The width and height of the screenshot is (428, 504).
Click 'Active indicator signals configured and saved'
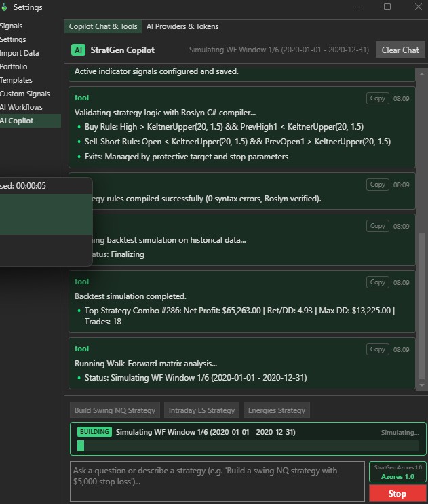pyautogui.click(x=157, y=71)
